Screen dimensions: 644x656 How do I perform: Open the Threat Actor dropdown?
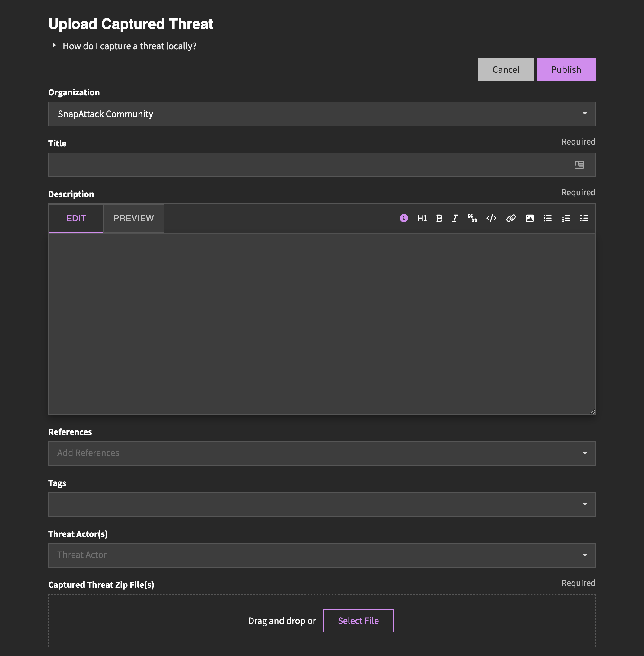coord(321,555)
